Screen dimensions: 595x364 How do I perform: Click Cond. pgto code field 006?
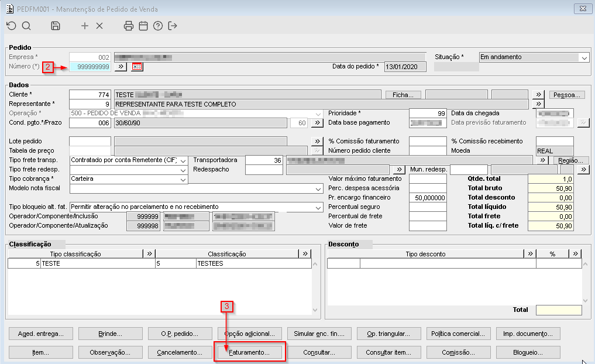click(90, 123)
